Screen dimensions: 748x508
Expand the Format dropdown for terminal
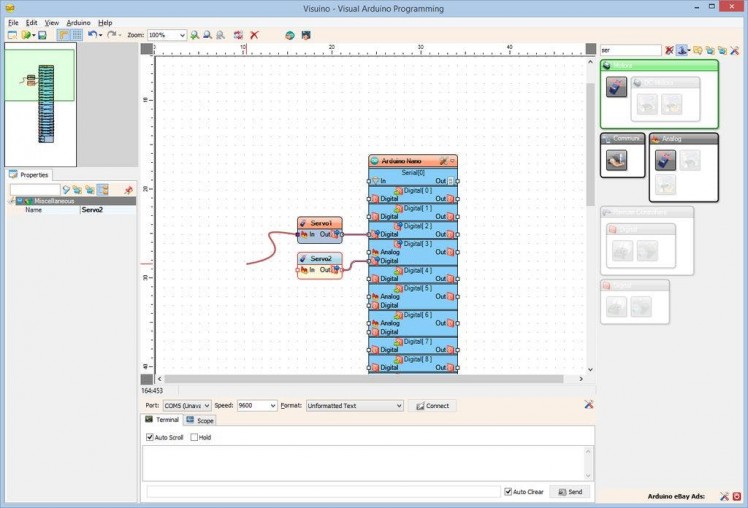[x=398, y=406]
